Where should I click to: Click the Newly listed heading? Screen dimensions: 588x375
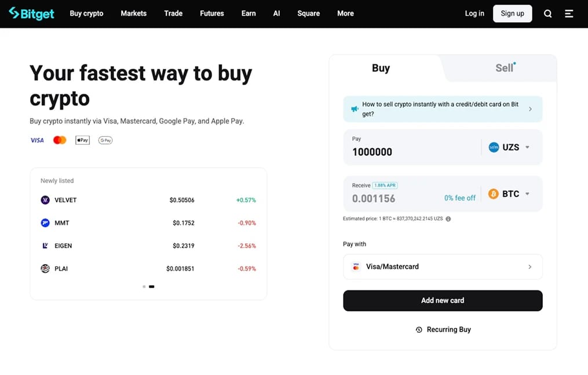pos(57,181)
